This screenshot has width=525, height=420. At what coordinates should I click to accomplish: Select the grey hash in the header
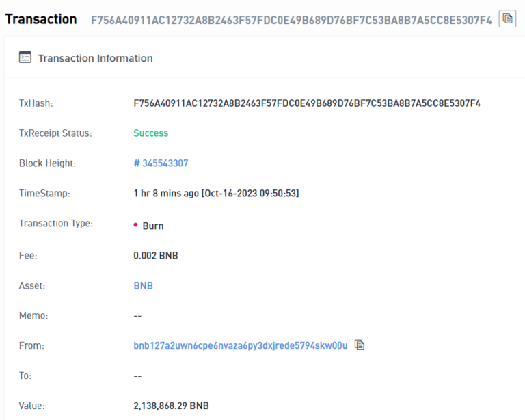pos(291,20)
